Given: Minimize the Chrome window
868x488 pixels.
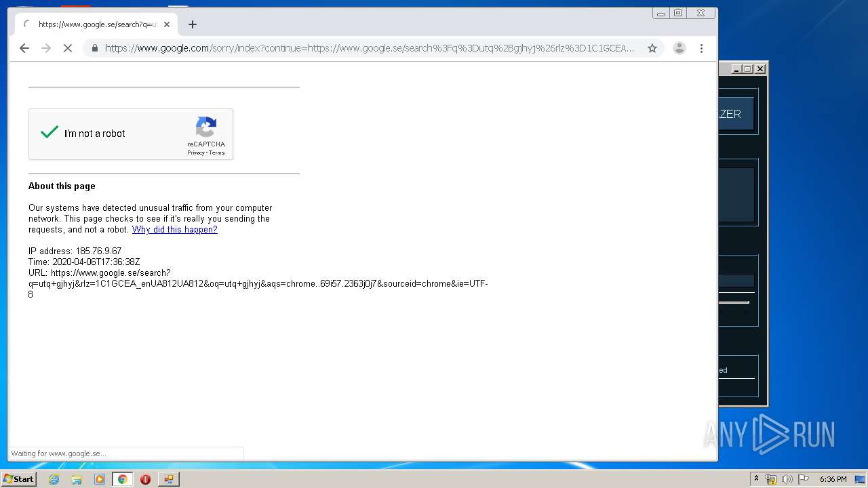Looking at the screenshot, I should tap(661, 13).
